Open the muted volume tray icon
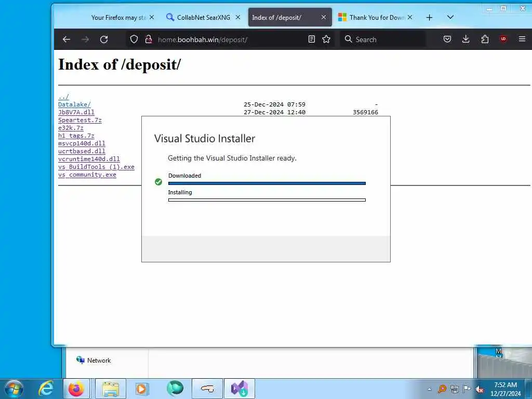The image size is (532, 399). coord(480,389)
